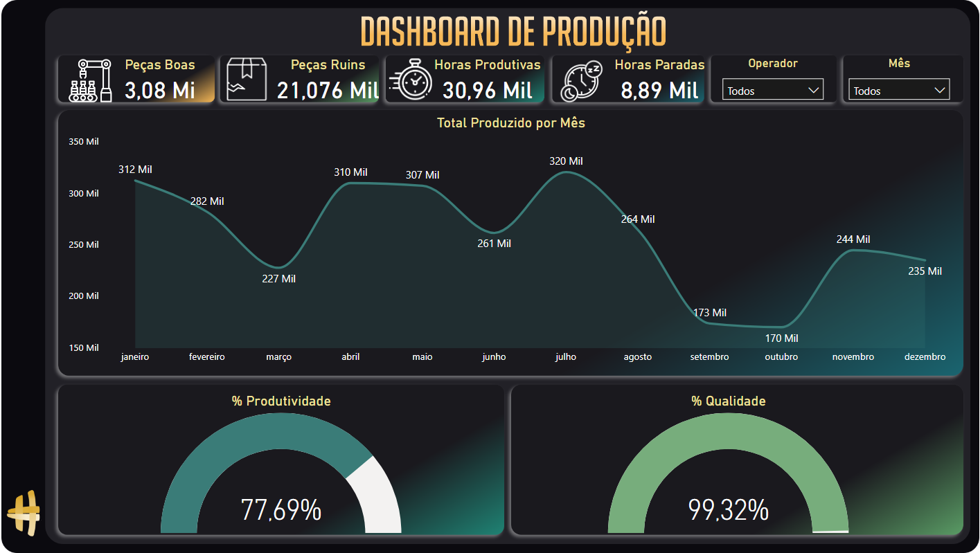Click the 150 Mil y-axis tick

(84, 348)
